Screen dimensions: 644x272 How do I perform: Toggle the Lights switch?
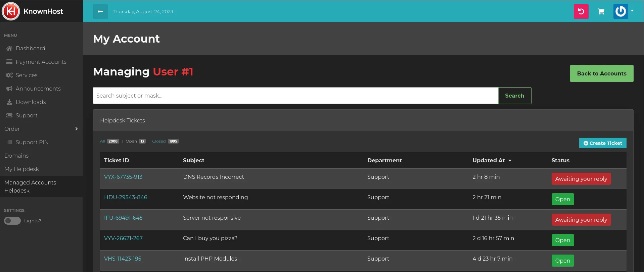(12, 221)
